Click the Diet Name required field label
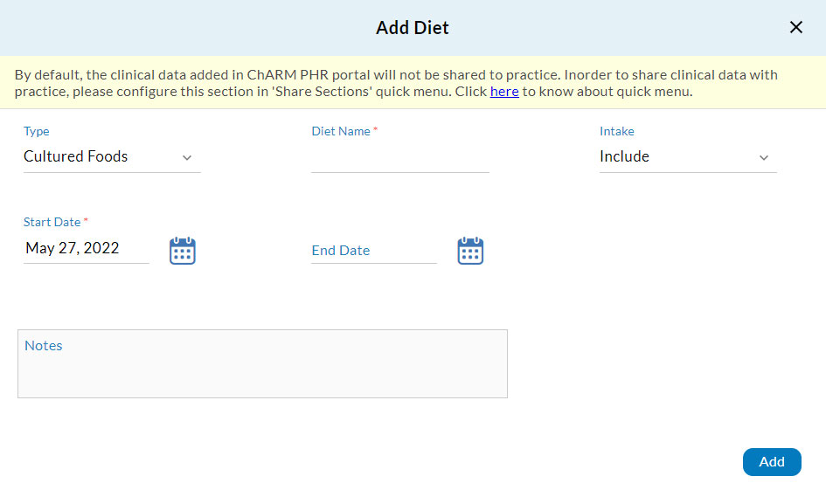 [342, 130]
